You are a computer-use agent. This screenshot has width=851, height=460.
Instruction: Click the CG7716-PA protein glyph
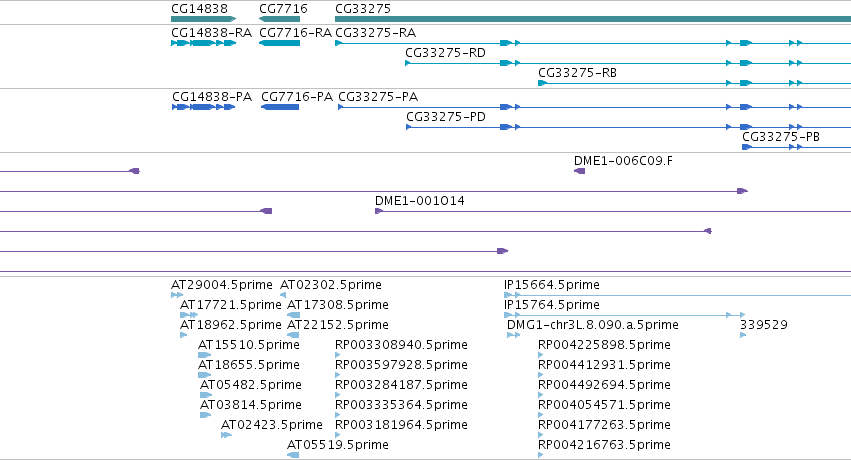[280, 107]
